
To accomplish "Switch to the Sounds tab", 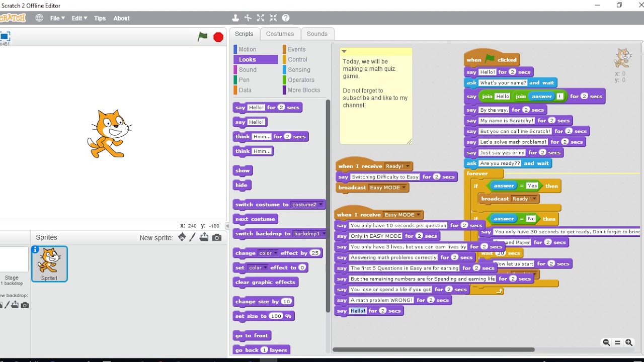I will [317, 34].
